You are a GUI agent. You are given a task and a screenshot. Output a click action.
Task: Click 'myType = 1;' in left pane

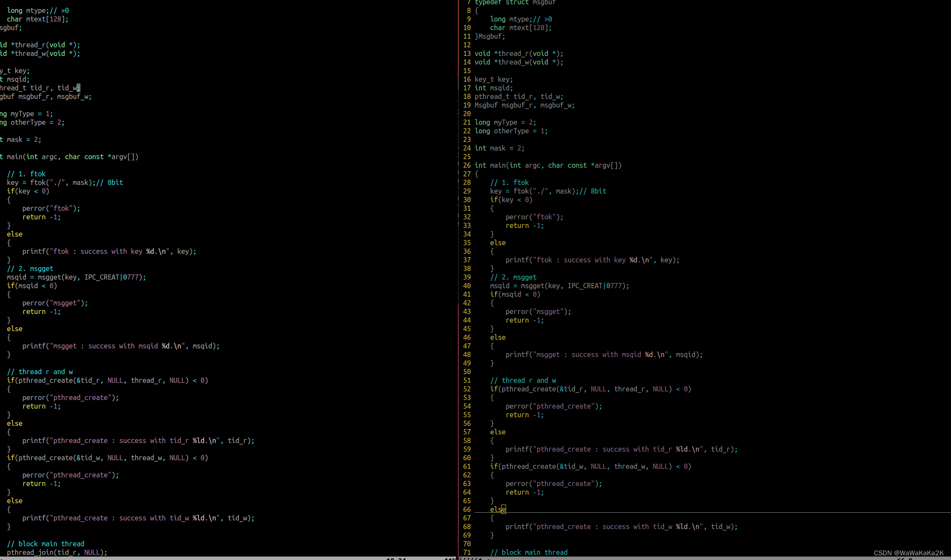pos(32,114)
